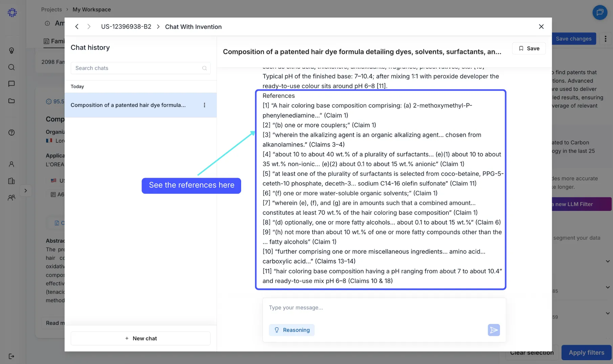Click Chat With Invention breadcrumb

[x=193, y=27]
